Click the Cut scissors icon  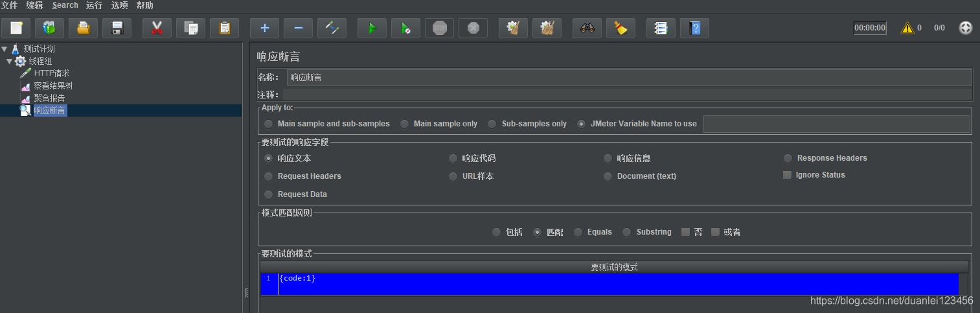pyautogui.click(x=157, y=28)
